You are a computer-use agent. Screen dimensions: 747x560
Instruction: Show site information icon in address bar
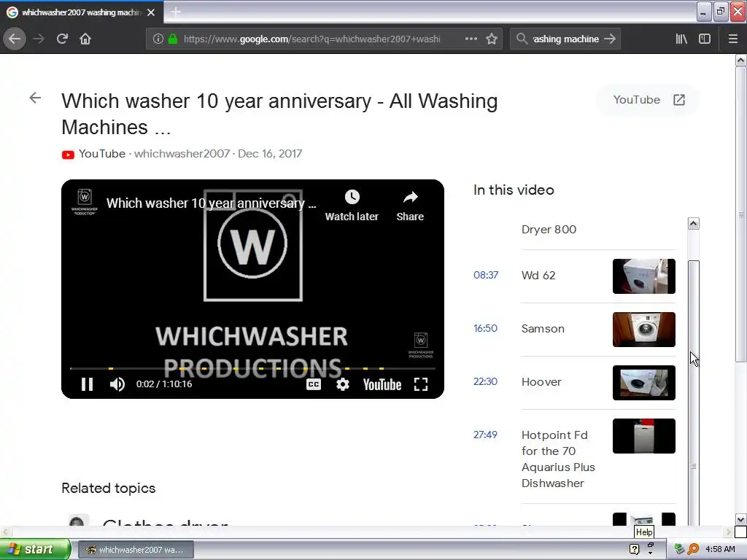click(158, 39)
